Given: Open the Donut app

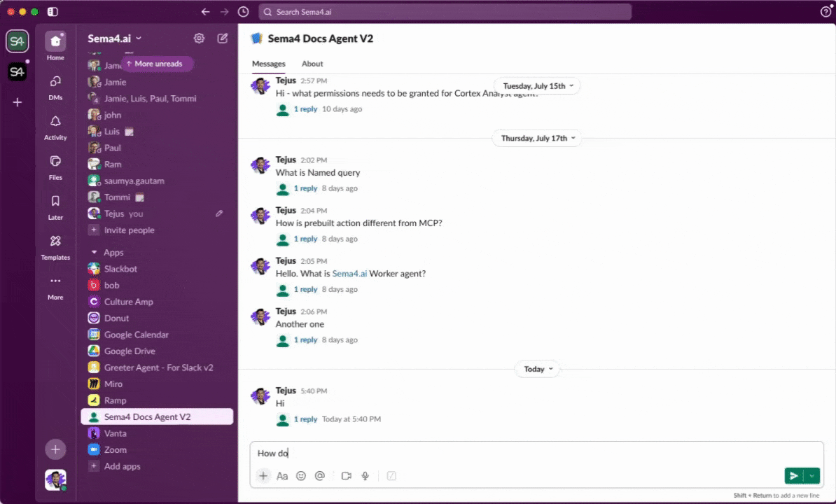Looking at the screenshot, I should pos(157,318).
